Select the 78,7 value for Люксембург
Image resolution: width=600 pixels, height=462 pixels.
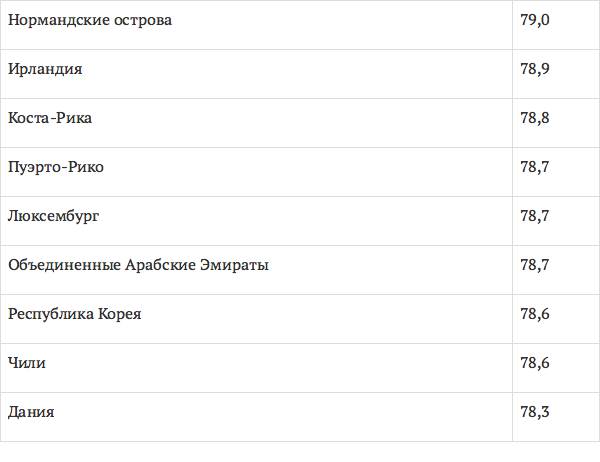[535, 216]
